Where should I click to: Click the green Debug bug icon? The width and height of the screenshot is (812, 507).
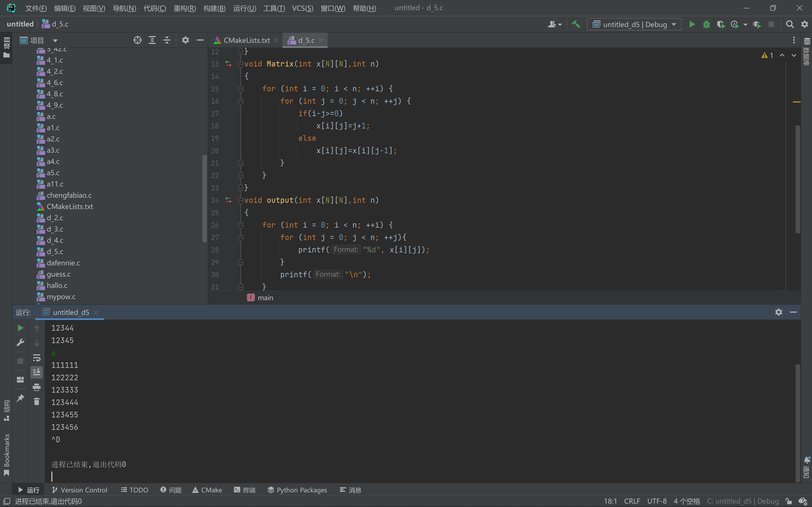(706, 24)
